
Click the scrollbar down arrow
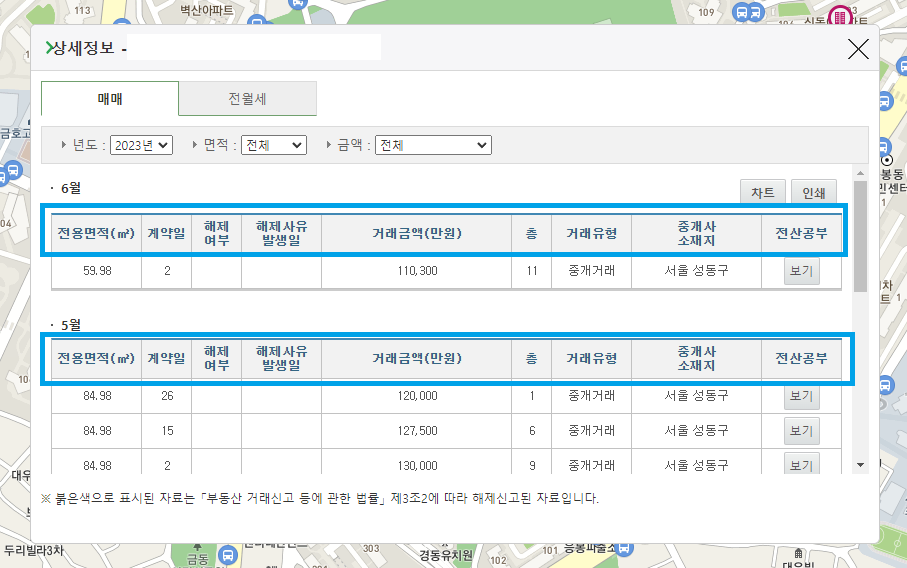[860, 465]
